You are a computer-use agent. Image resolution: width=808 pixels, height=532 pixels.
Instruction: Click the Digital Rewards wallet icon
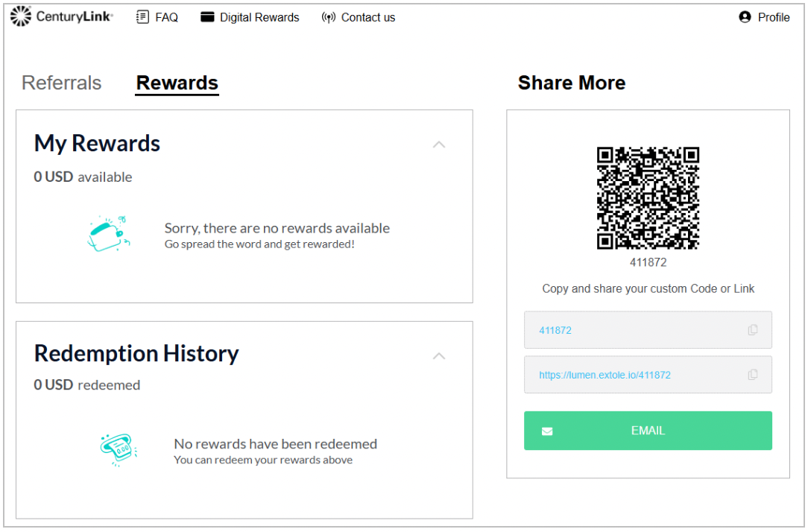tap(207, 17)
